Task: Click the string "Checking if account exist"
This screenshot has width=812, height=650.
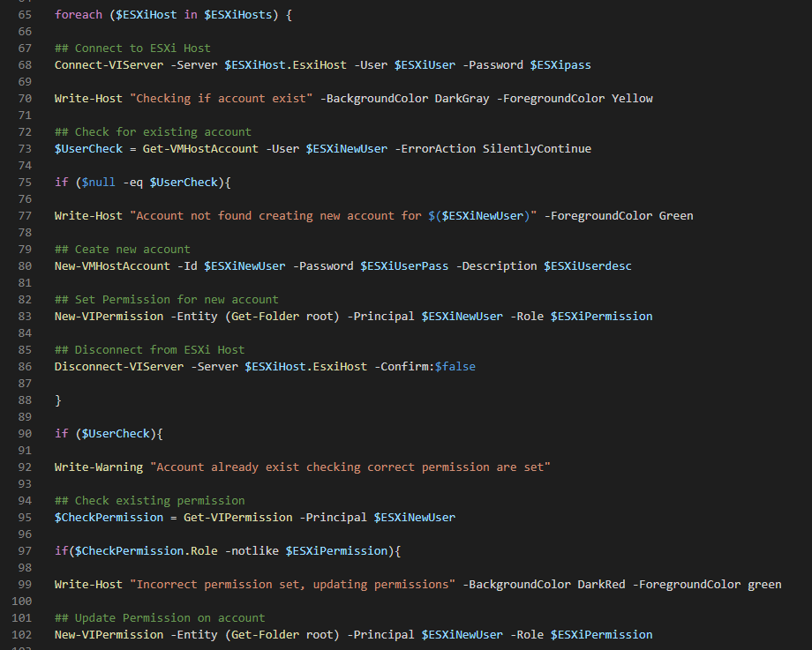Action: (222, 98)
